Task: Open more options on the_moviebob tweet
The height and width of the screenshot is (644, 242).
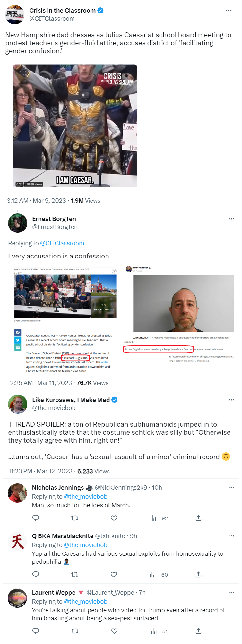Action: point(231,400)
